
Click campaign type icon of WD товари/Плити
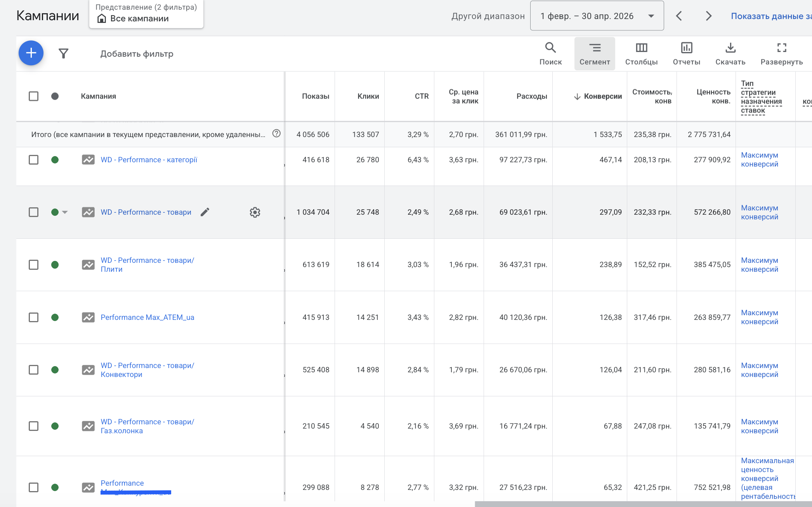click(88, 265)
